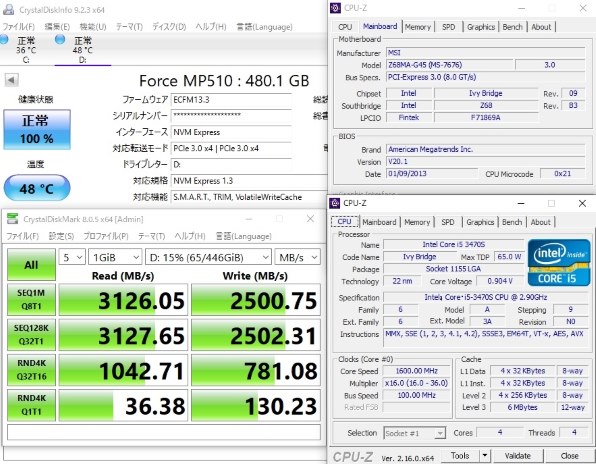Screen dimensions: 596x464
Task: Start the SEQ1M Q8T1 test
Action: [x=31, y=299]
